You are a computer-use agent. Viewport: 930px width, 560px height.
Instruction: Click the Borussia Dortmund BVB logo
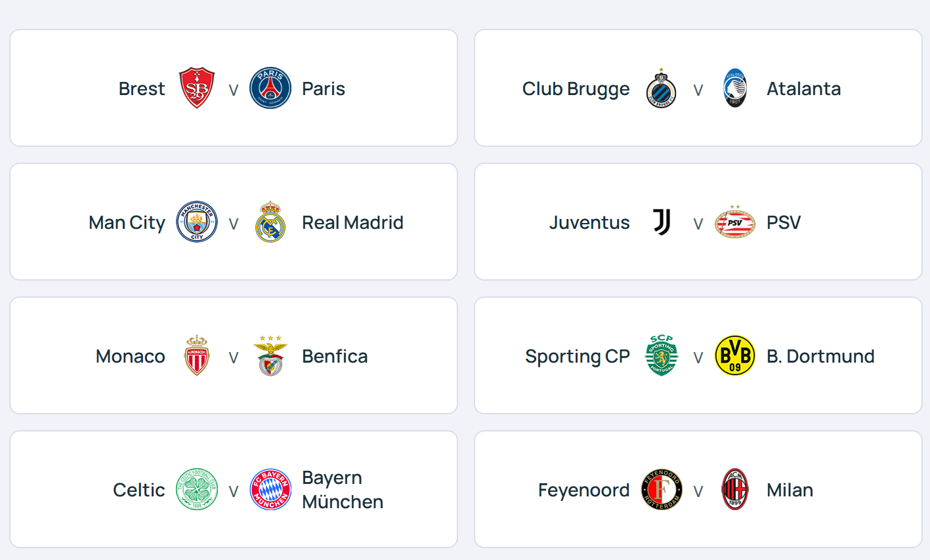coord(735,355)
